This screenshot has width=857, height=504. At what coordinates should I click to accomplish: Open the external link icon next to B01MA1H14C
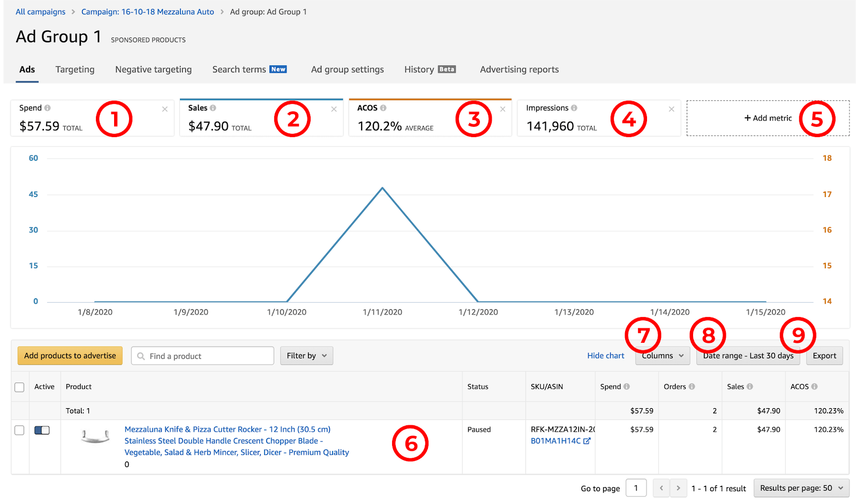tap(587, 441)
